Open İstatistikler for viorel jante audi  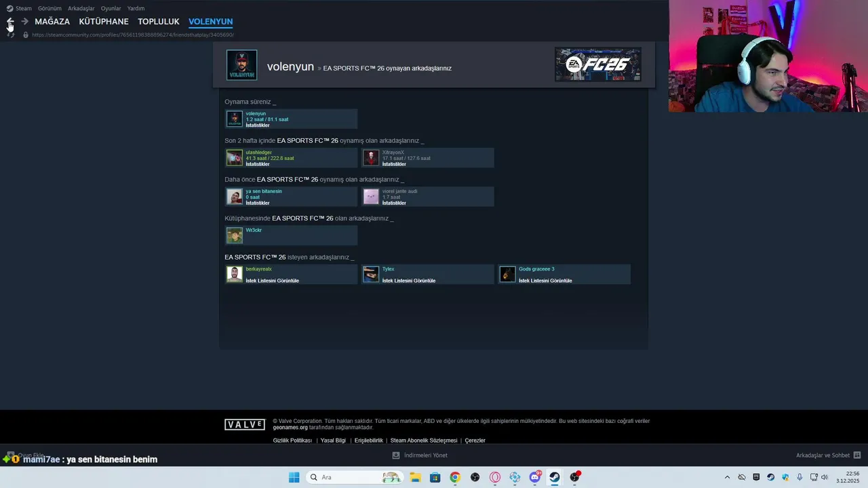click(394, 203)
